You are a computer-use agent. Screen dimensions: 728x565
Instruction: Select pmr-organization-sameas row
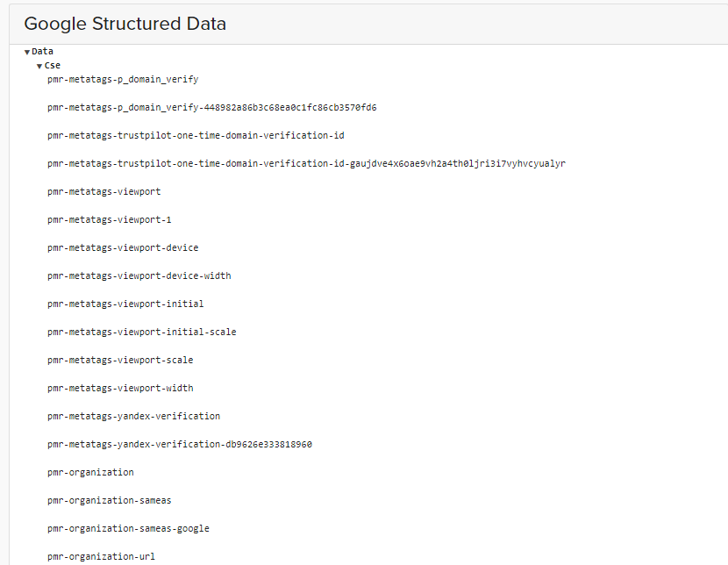tap(109, 500)
